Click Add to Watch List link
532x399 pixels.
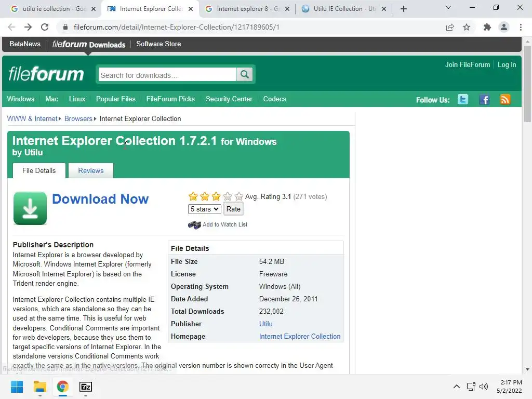click(225, 224)
